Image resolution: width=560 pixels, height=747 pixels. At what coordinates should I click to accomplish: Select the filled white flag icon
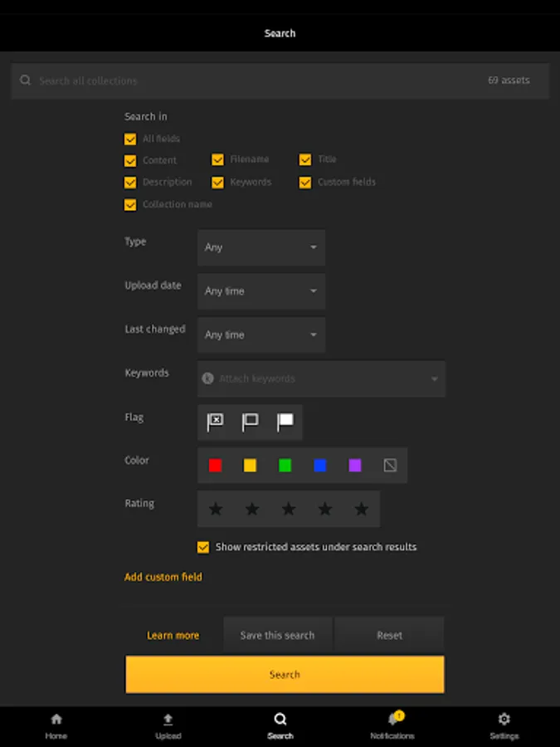(285, 422)
